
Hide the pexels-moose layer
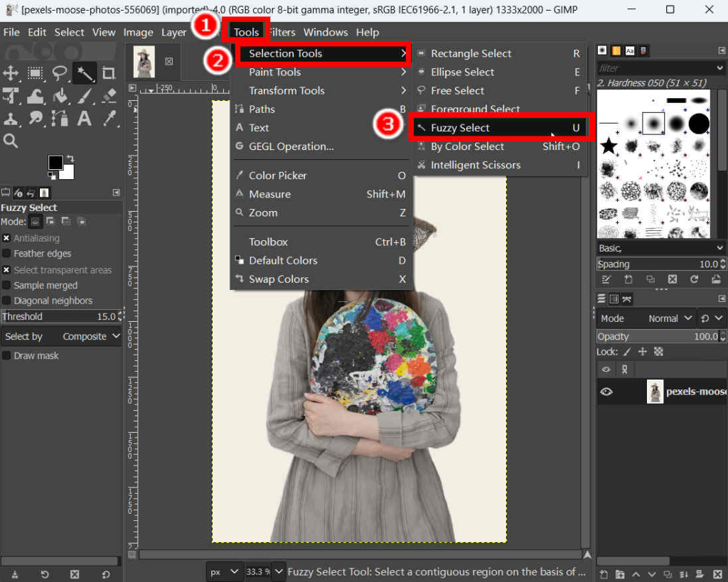[606, 392]
